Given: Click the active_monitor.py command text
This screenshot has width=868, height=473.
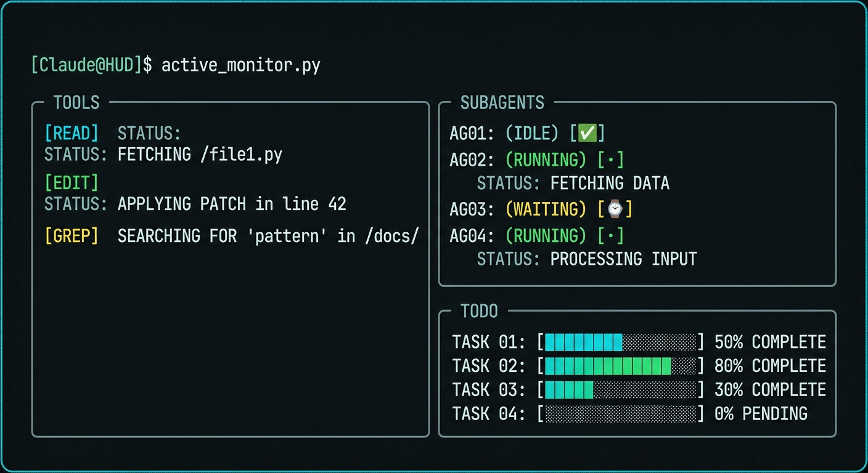Looking at the screenshot, I should pos(241,65).
